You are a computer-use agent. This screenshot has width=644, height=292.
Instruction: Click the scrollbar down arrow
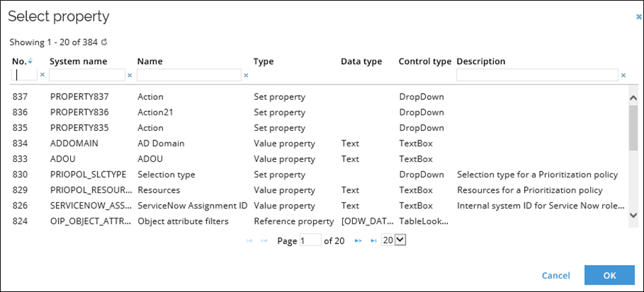[x=633, y=214]
